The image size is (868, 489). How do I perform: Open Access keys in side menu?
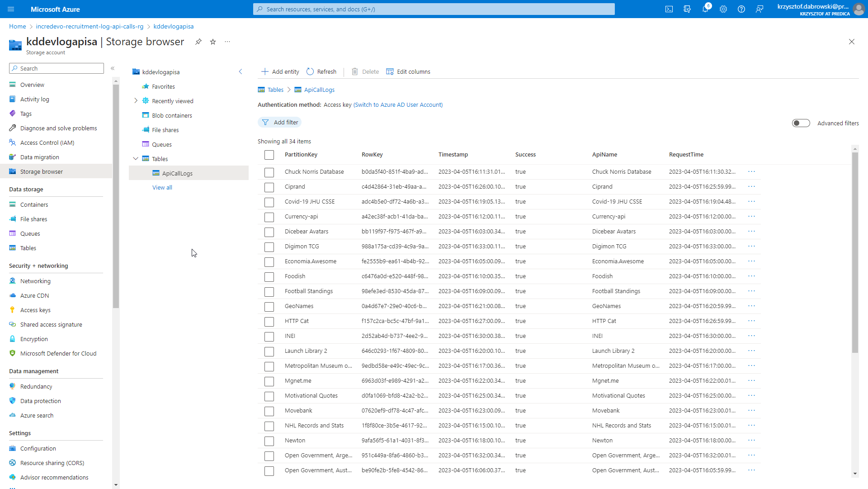35,310
